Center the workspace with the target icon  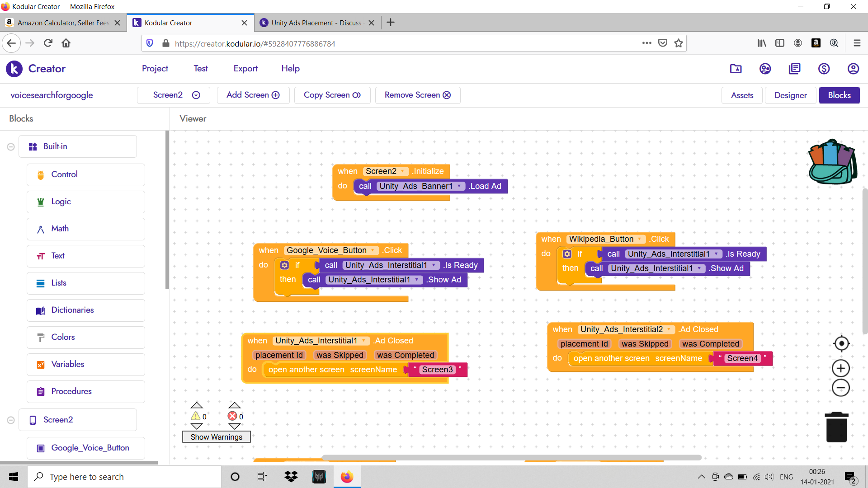[841, 344]
